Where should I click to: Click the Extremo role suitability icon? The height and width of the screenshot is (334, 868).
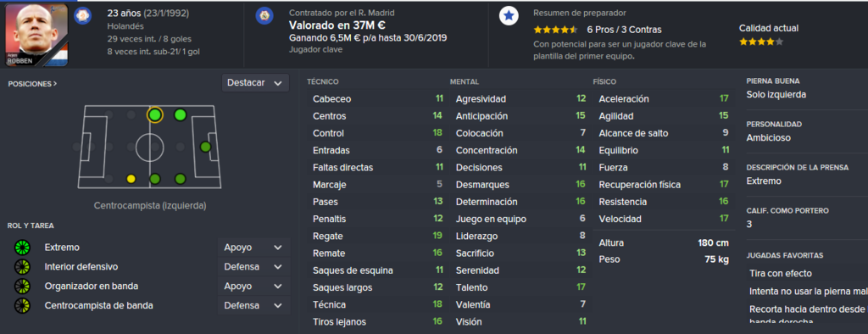[22, 248]
